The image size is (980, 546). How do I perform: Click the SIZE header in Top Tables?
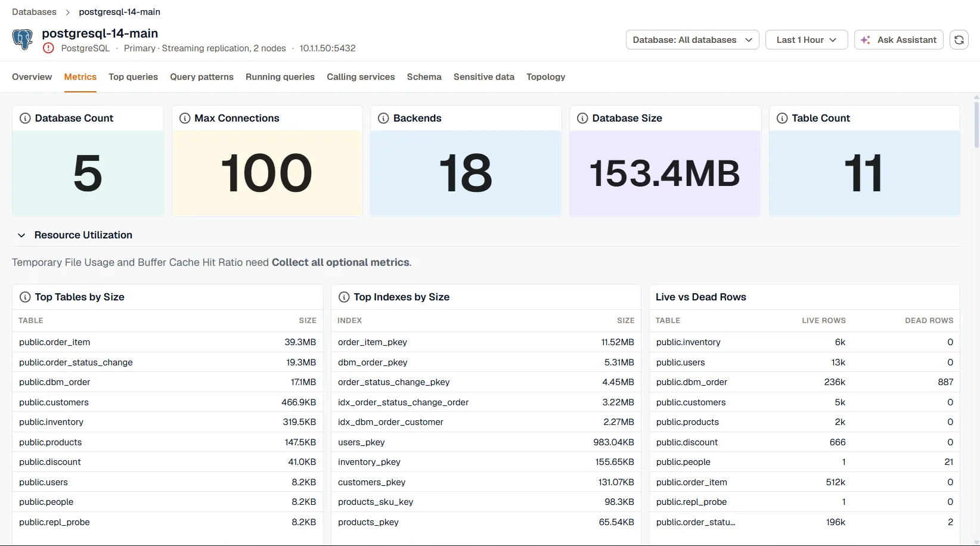308,321
